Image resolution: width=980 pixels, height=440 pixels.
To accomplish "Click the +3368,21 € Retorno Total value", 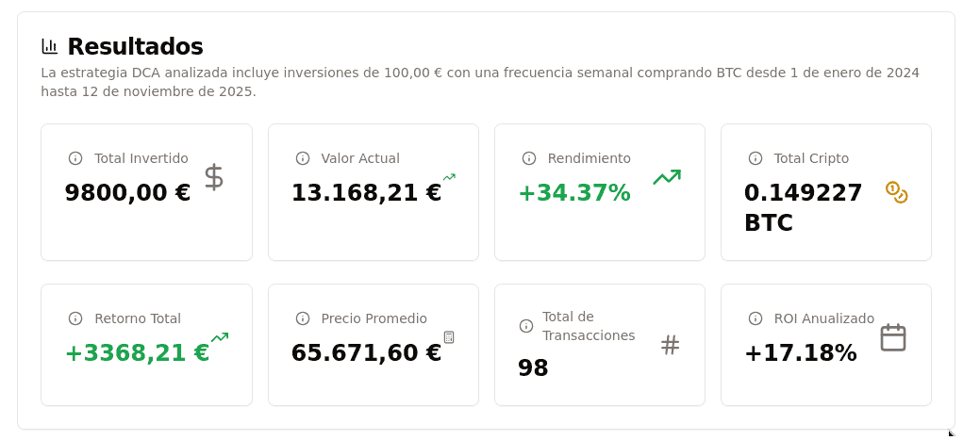I will (x=137, y=353).
